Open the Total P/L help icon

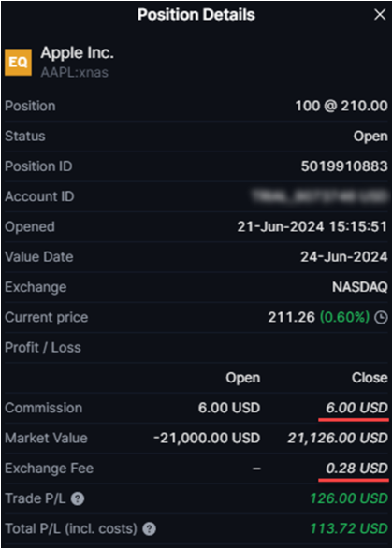tap(149, 528)
